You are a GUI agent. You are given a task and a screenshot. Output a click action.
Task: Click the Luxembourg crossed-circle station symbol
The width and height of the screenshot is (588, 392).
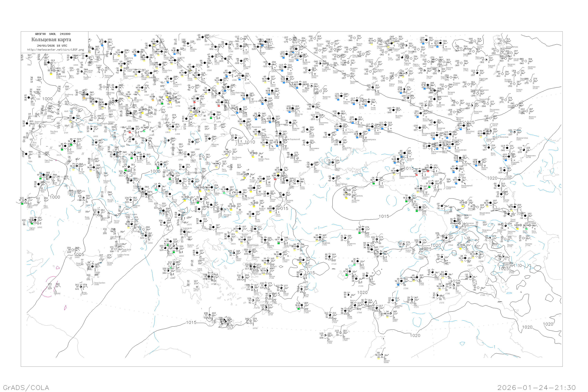click(x=54, y=71)
